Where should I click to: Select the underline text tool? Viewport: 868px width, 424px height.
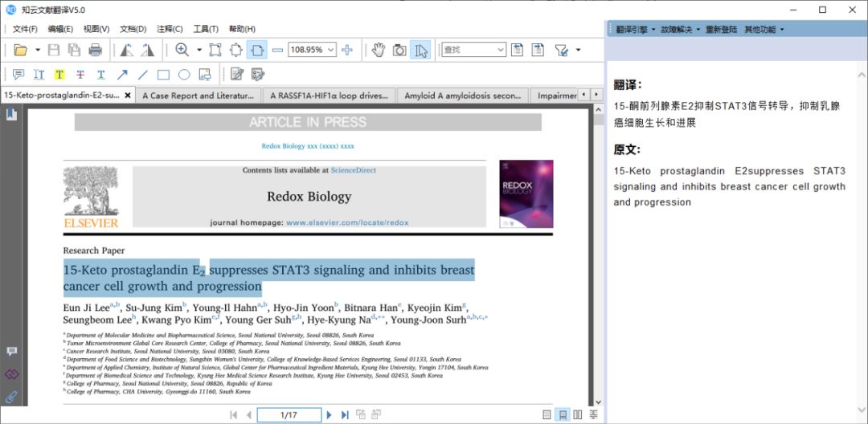click(100, 75)
